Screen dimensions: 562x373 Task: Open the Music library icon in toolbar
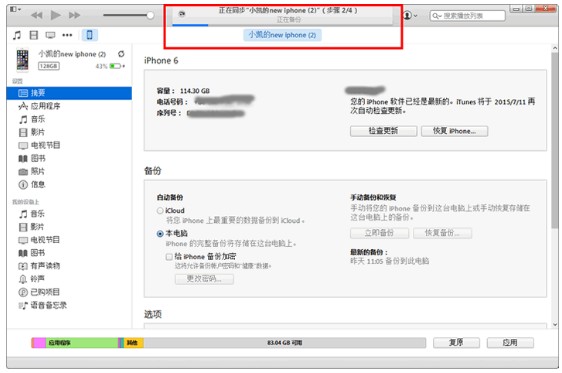click(17, 35)
